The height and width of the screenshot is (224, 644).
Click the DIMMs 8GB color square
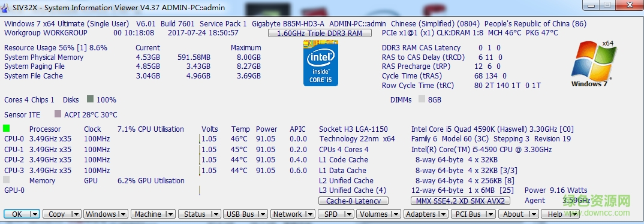422,99
